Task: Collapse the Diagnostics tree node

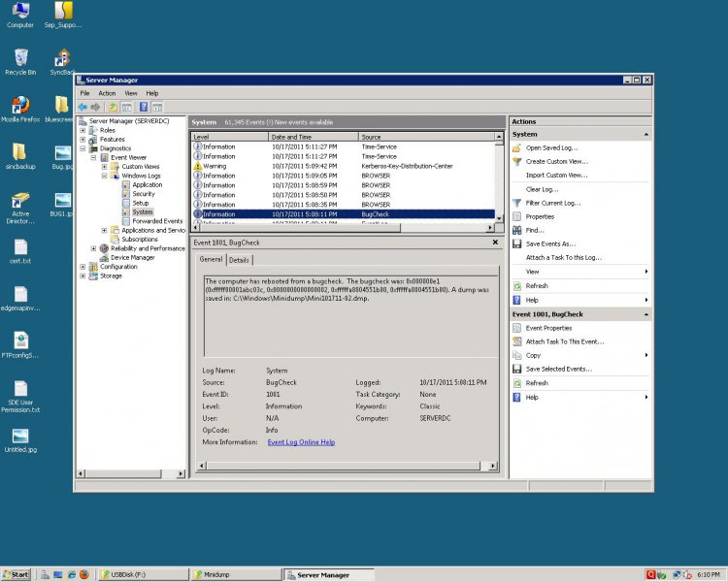Action: click(x=83, y=148)
